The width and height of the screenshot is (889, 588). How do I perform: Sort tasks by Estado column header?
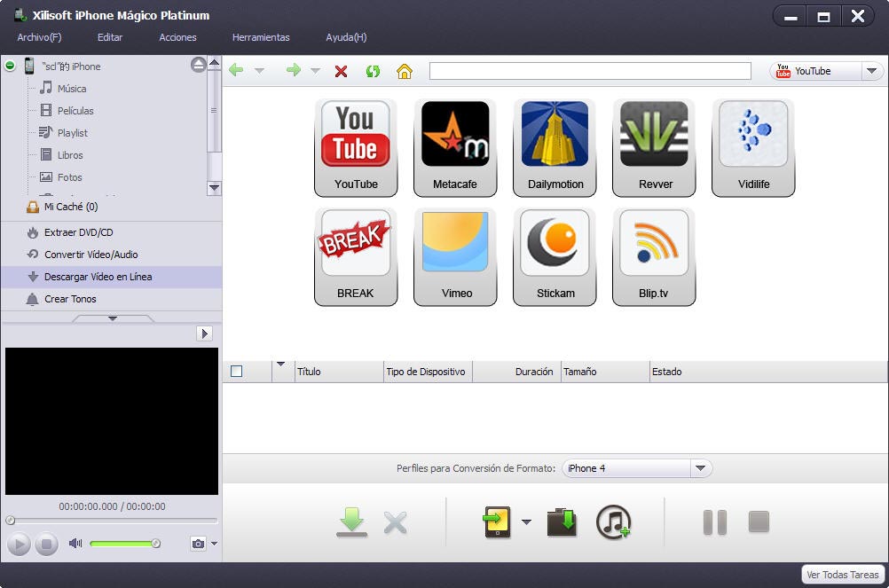[x=767, y=372]
